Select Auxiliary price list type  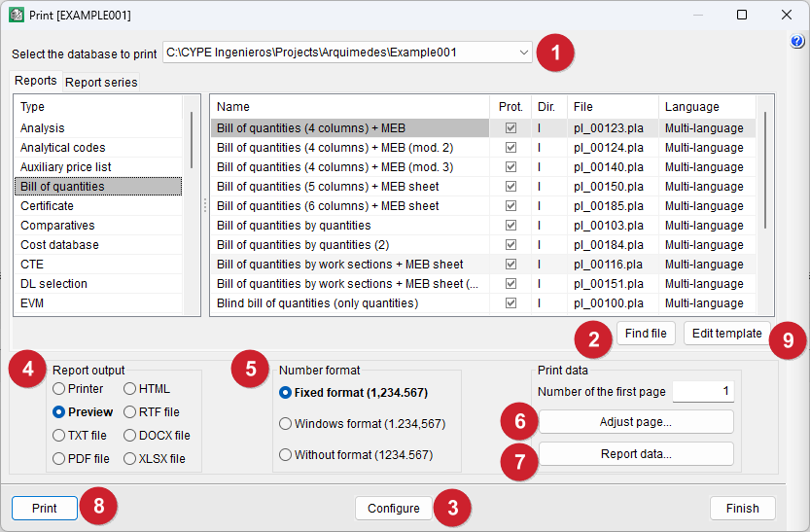[x=98, y=167]
